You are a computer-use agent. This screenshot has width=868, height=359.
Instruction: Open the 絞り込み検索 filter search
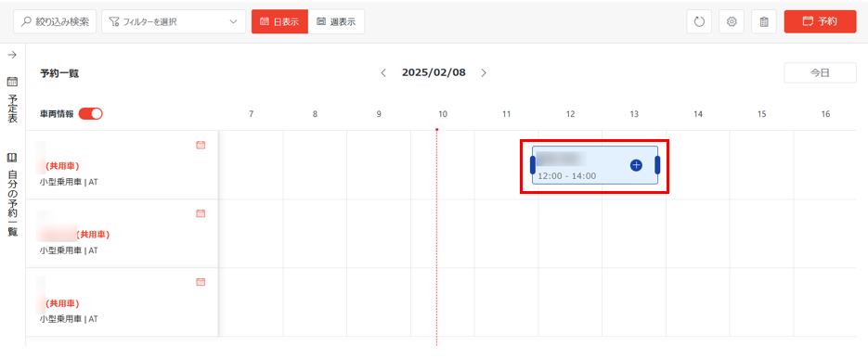[x=55, y=21]
